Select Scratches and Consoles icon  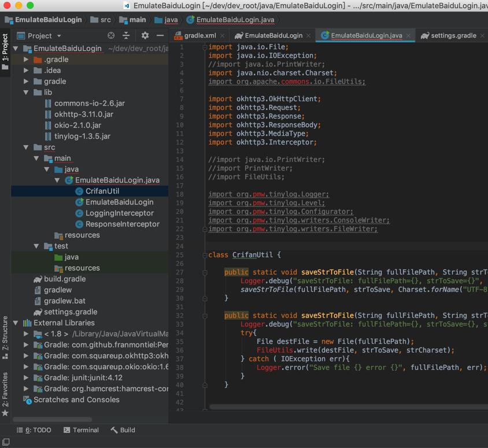tap(27, 400)
